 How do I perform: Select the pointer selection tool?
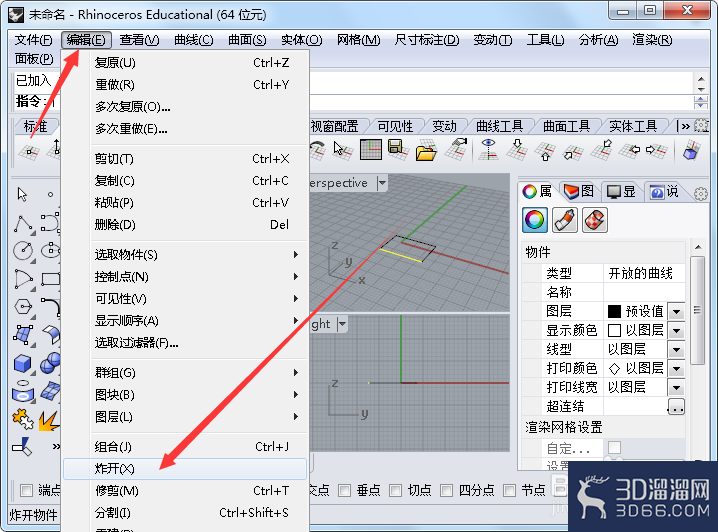(22, 195)
